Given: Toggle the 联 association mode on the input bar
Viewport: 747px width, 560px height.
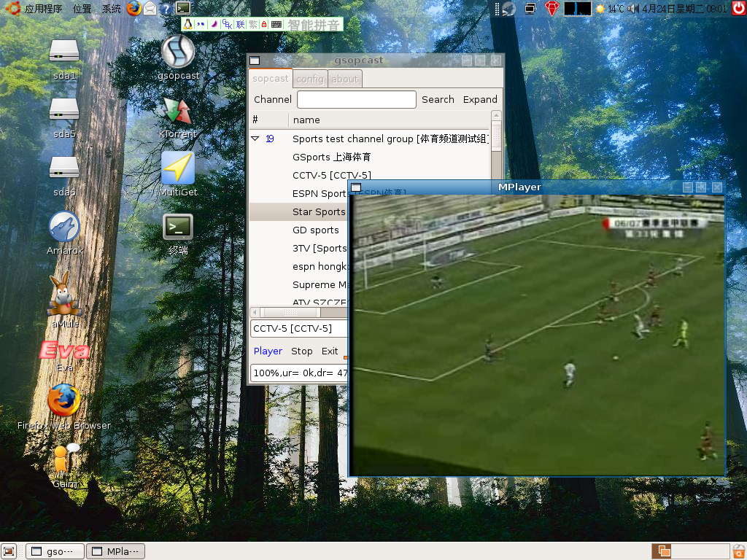Looking at the screenshot, I should point(240,24).
